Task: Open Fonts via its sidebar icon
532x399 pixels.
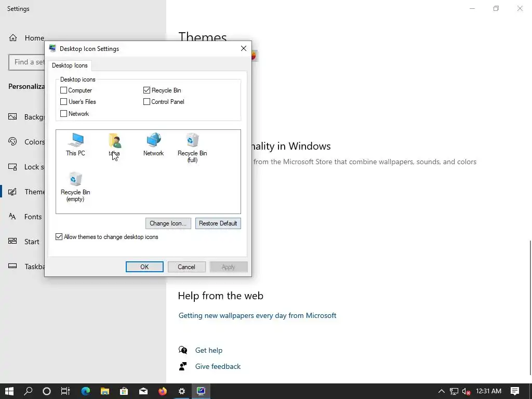Action: pyautogui.click(x=12, y=217)
